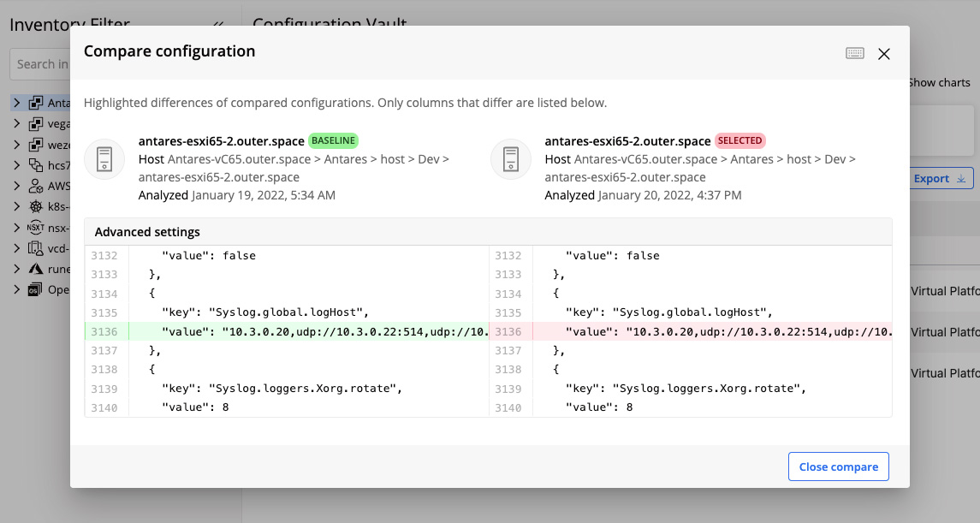
Task: Open keyboard shortcuts icon in dialog header
Action: coord(854,53)
